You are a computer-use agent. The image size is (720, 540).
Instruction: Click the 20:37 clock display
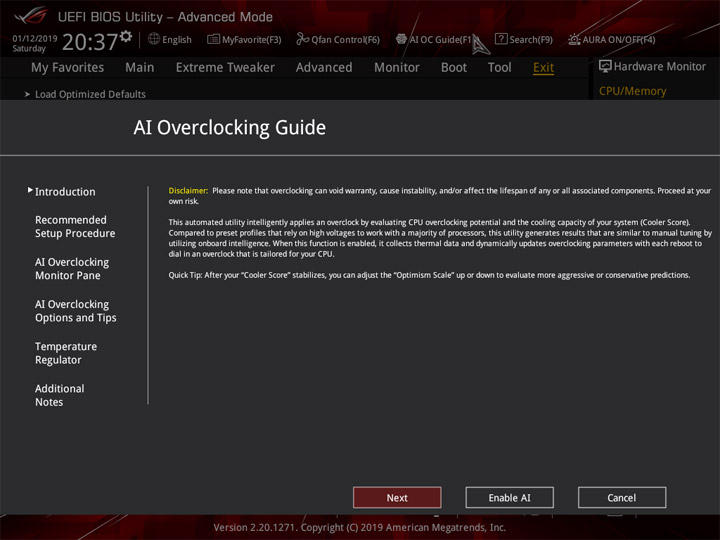tap(90, 42)
